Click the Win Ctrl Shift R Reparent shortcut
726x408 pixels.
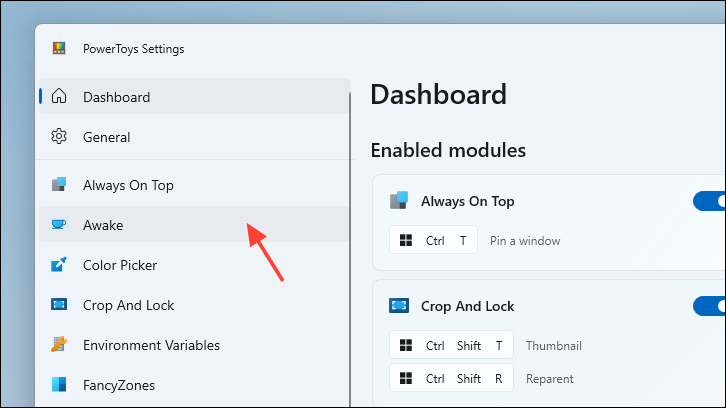point(451,378)
